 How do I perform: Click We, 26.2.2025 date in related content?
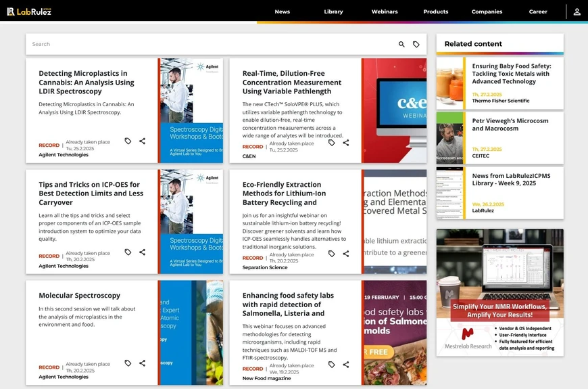click(x=488, y=204)
